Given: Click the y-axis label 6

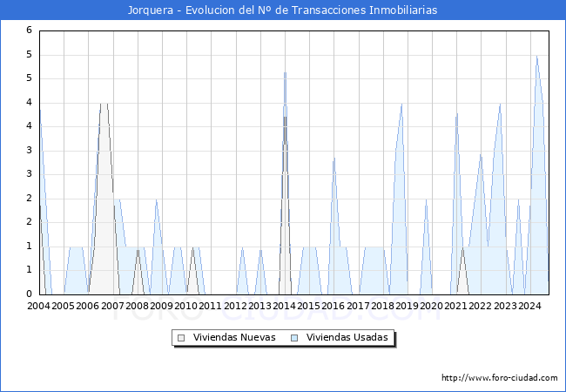Looking at the screenshot, I should point(30,30).
